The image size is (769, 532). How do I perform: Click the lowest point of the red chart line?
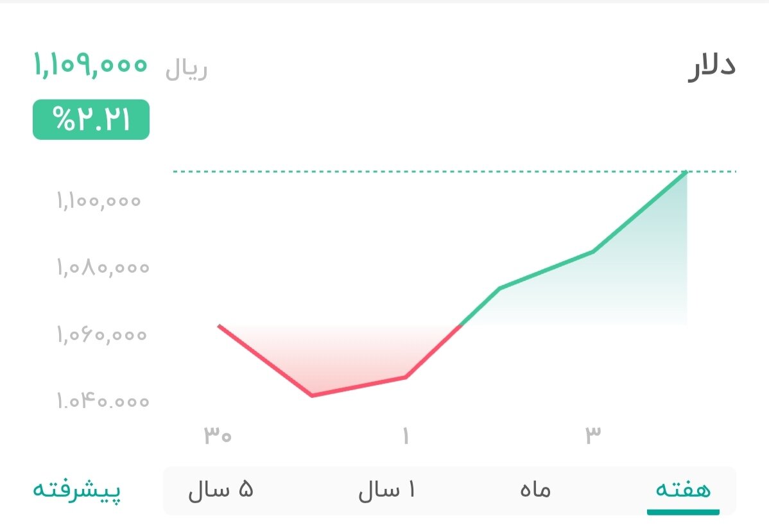[313, 395]
